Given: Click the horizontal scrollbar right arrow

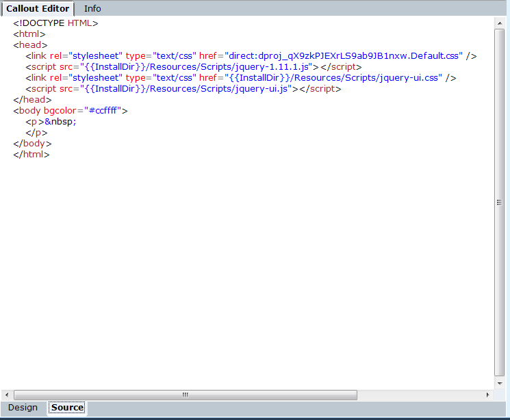Looking at the screenshot, I should click(x=487, y=395).
